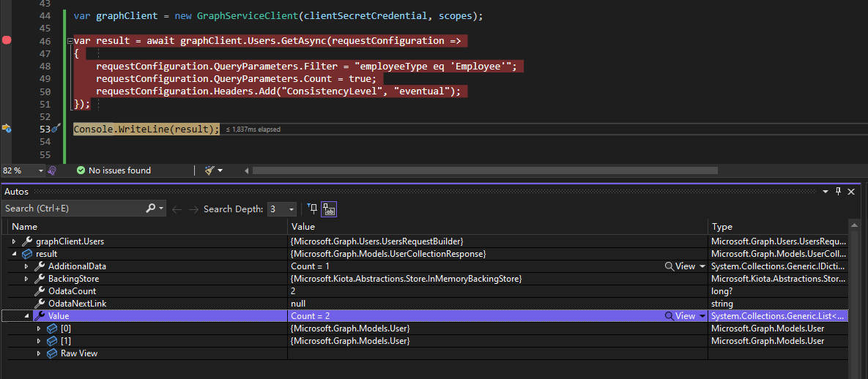Image resolution: width=868 pixels, height=379 pixels.
Task: Expand the graphClient.Users node
Action: click(15, 241)
